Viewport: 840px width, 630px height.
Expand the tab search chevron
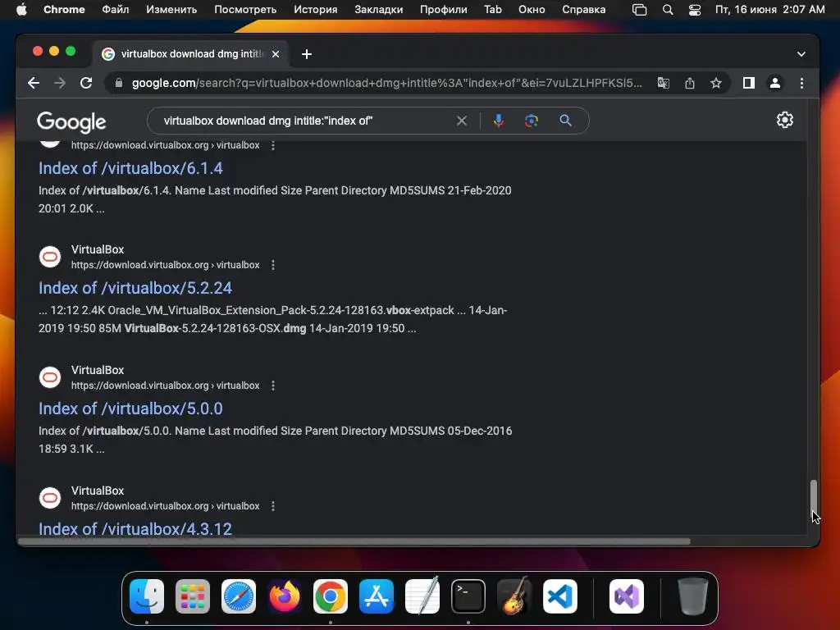tap(801, 54)
